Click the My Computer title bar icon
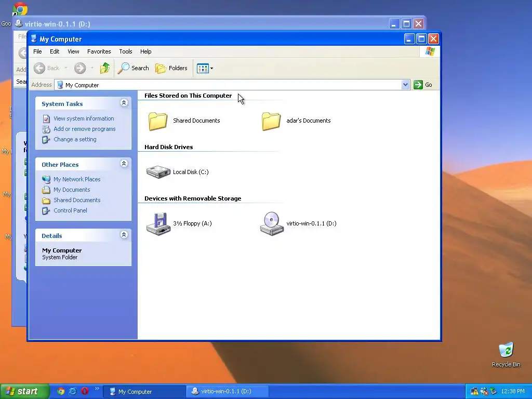532x399 pixels. click(x=34, y=38)
